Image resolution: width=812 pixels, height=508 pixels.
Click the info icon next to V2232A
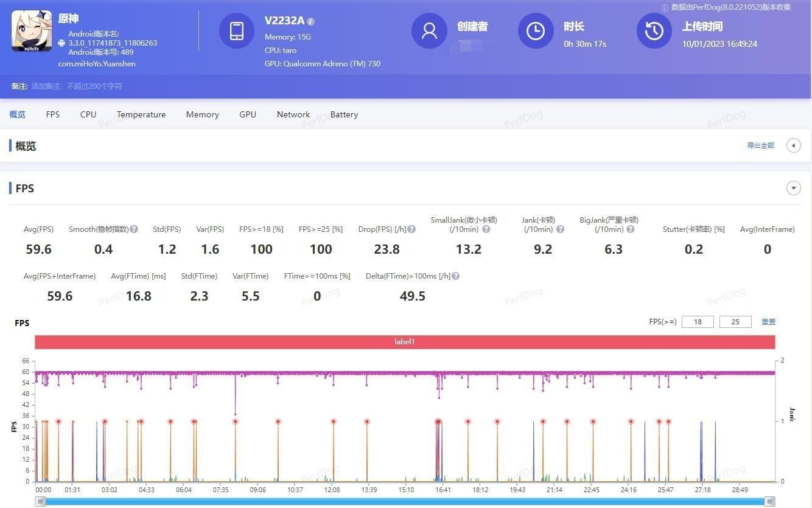click(311, 21)
